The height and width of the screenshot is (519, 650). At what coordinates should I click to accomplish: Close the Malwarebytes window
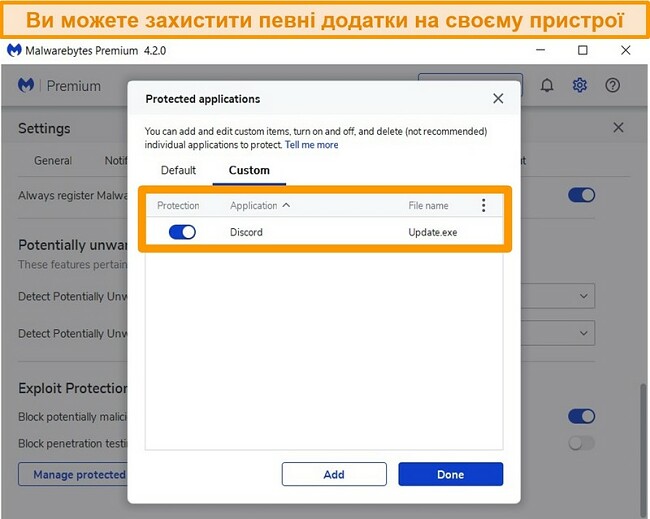click(626, 50)
